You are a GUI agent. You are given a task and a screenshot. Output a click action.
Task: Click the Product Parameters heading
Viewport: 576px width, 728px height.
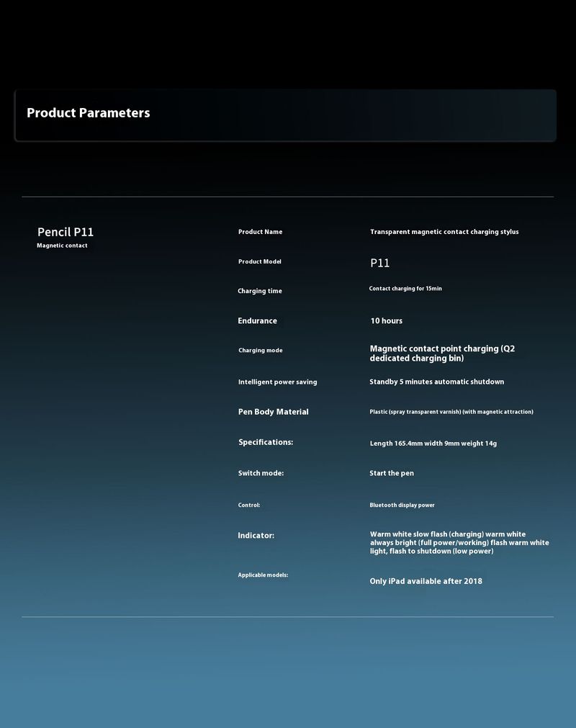tap(89, 113)
